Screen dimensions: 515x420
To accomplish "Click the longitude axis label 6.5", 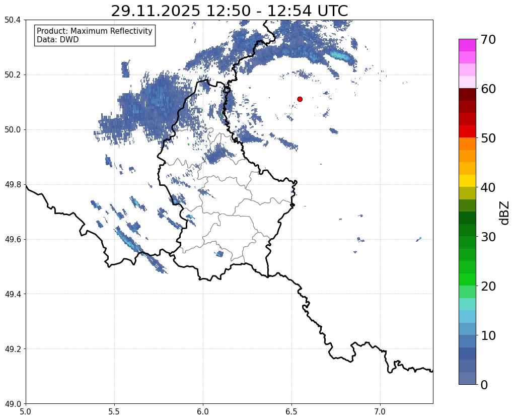I will (291, 411).
